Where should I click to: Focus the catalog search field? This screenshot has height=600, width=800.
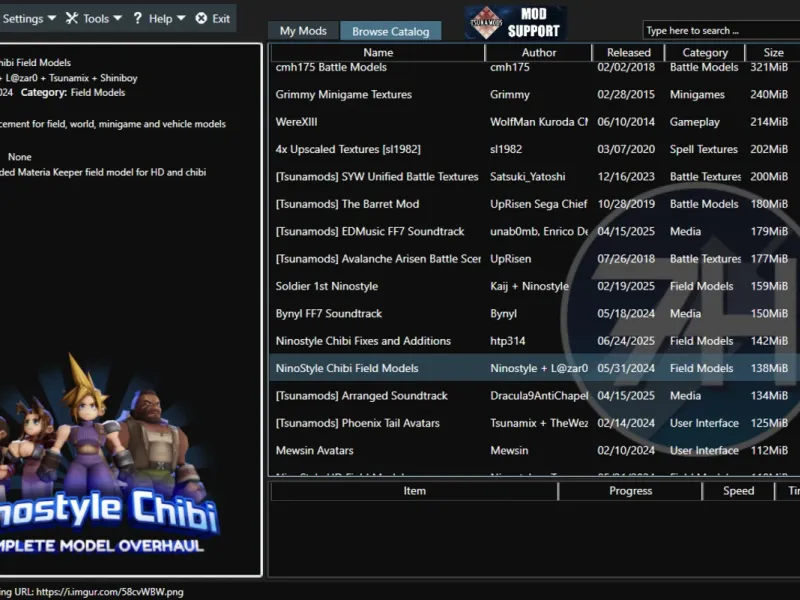point(721,31)
